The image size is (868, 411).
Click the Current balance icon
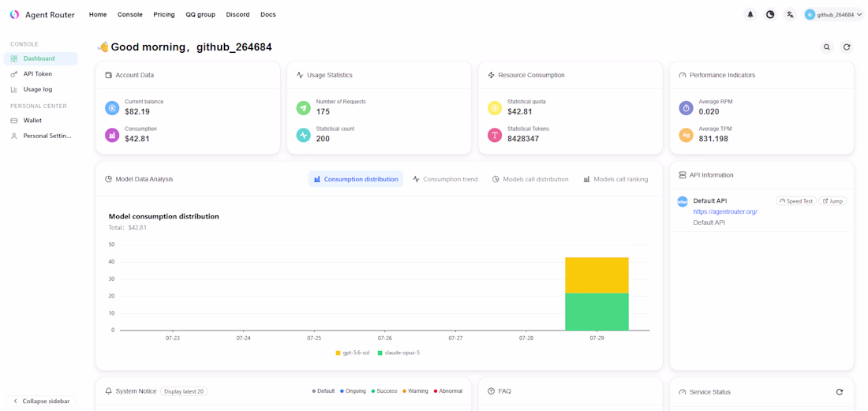(x=112, y=108)
